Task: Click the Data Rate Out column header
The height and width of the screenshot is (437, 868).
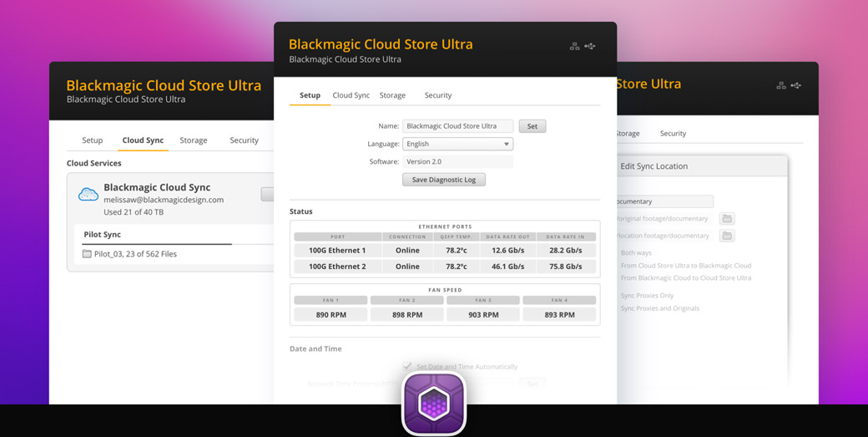Action: tap(507, 236)
